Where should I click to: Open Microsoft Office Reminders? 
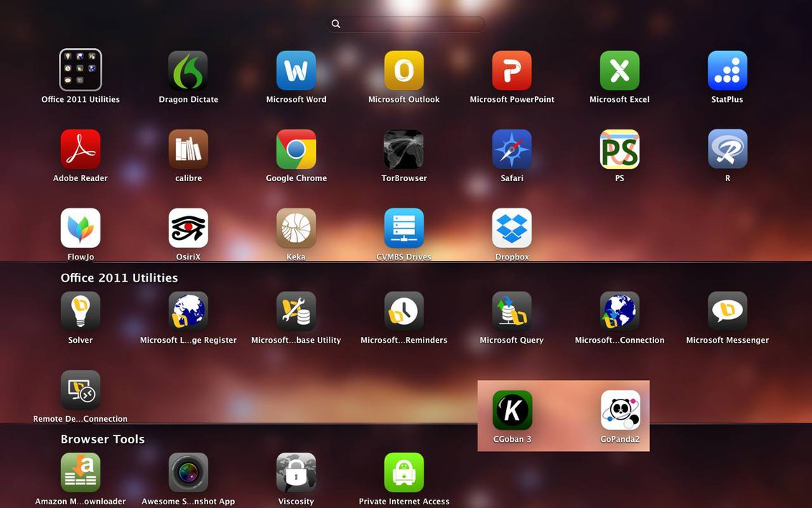point(404,311)
